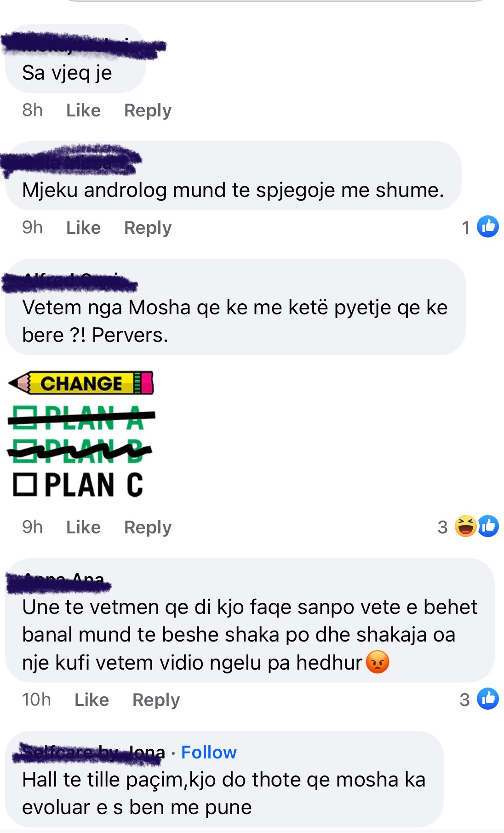The height and width of the screenshot is (833, 504).
Task: Follow the Selfcare by Jona page
Action: (x=209, y=752)
